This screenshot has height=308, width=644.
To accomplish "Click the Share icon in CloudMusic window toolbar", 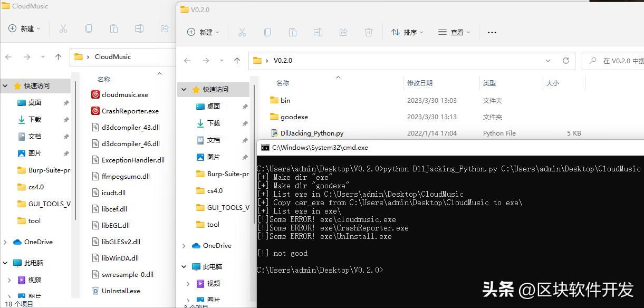I will point(164,28).
